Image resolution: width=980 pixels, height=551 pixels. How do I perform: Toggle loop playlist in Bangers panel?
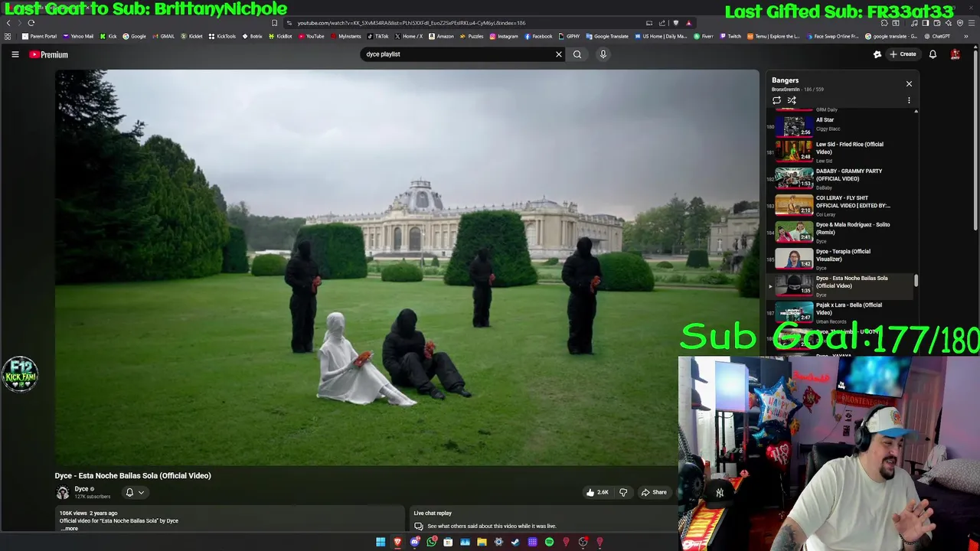pyautogui.click(x=776, y=100)
